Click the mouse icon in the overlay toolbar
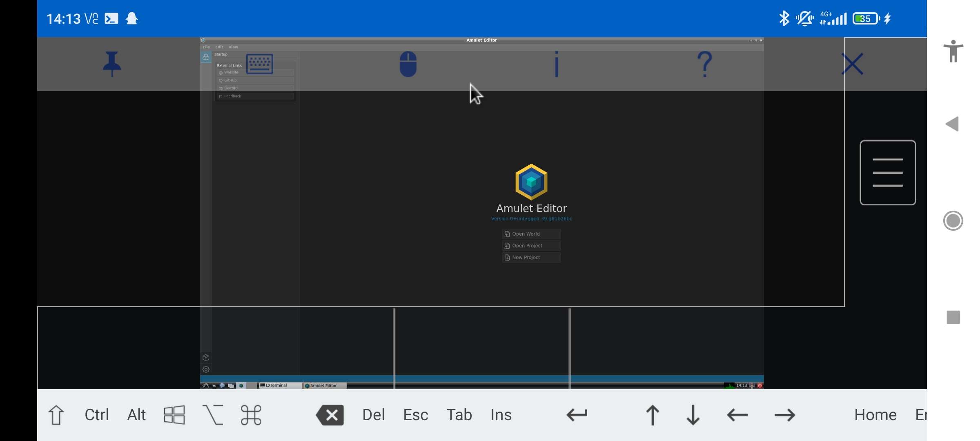 [408, 65]
